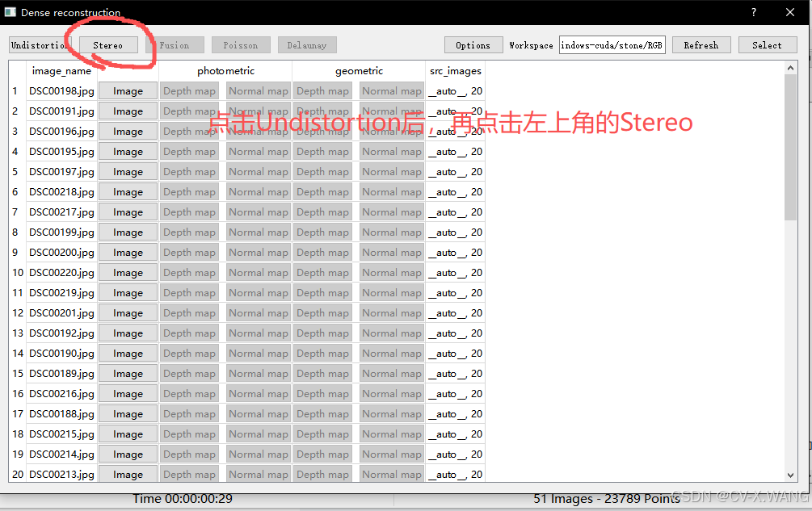
Task: Open the Image for DSC00198.jpg
Action: [127, 90]
